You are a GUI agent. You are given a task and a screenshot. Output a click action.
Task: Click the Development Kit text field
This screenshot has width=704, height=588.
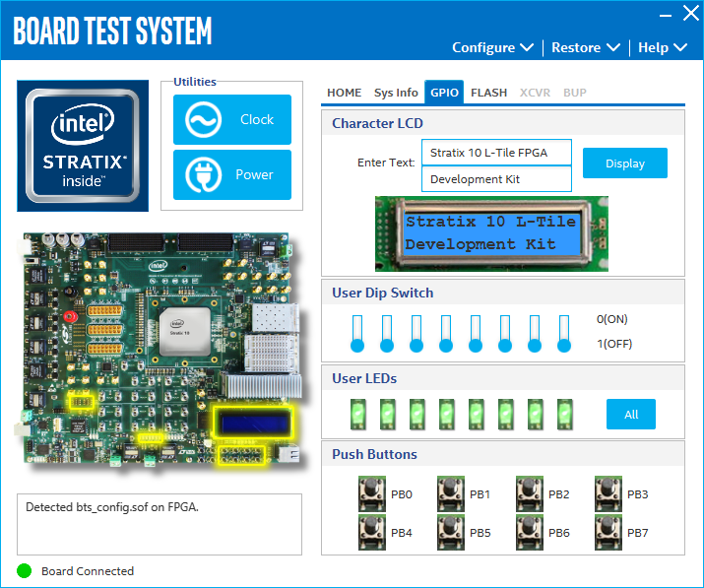496,179
